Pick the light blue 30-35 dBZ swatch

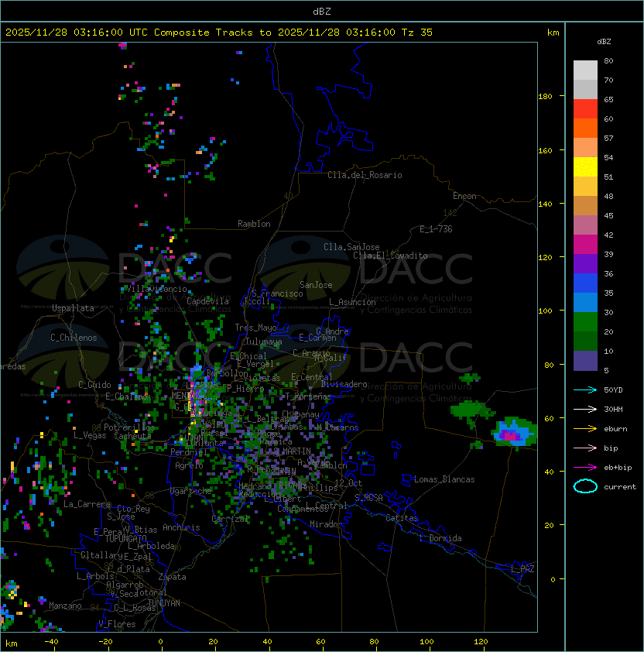585,302
